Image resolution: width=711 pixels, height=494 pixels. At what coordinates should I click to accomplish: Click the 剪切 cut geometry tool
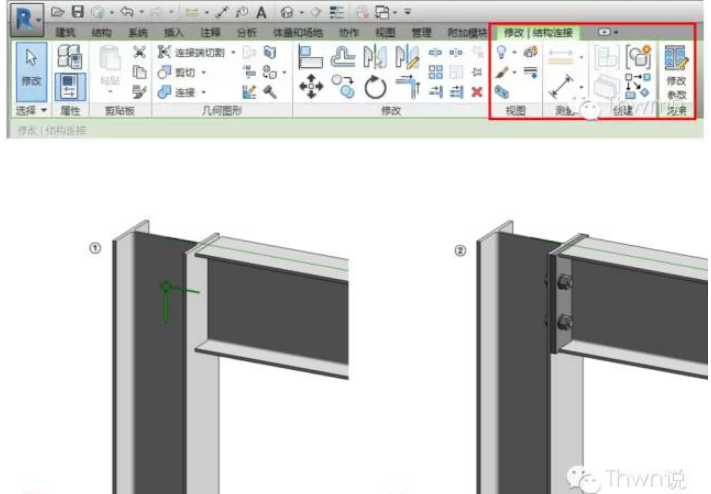177,72
